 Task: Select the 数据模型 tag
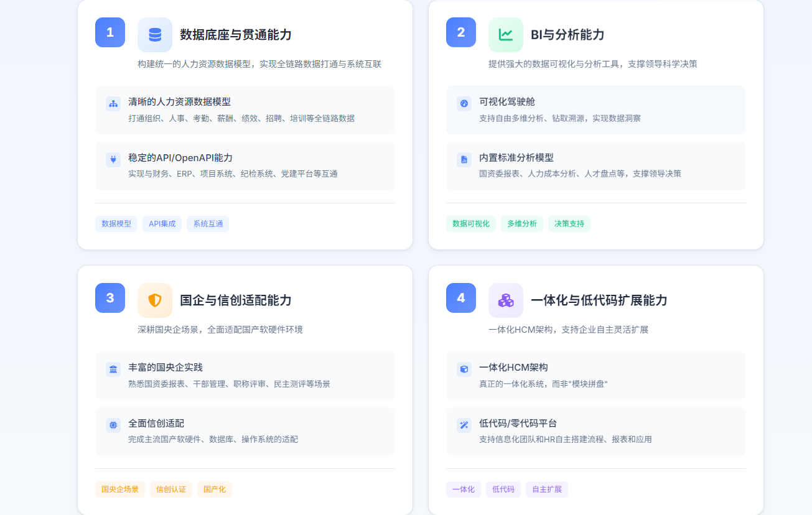pyautogui.click(x=116, y=224)
